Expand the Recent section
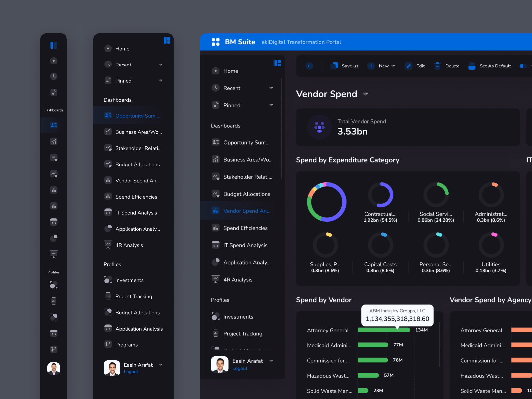 (271, 88)
